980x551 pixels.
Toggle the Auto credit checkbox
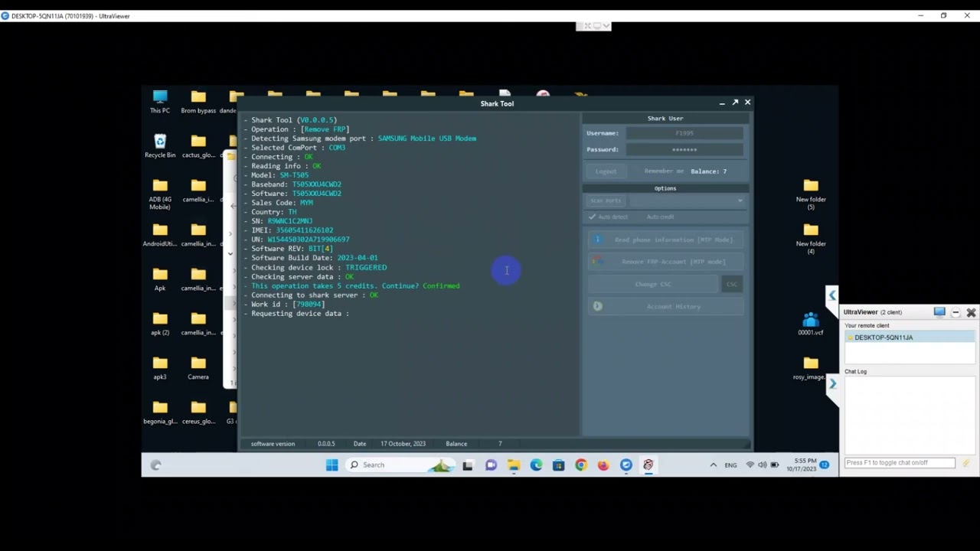click(x=660, y=217)
